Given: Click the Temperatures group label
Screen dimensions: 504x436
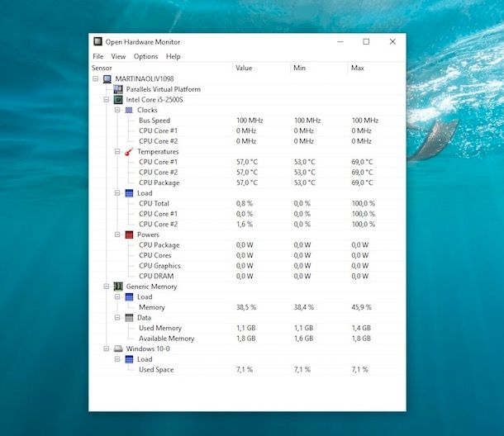Looking at the screenshot, I should [158, 152].
